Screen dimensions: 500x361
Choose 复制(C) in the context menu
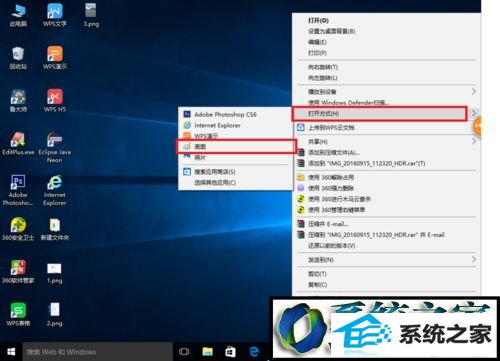pyautogui.click(x=386, y=284)
